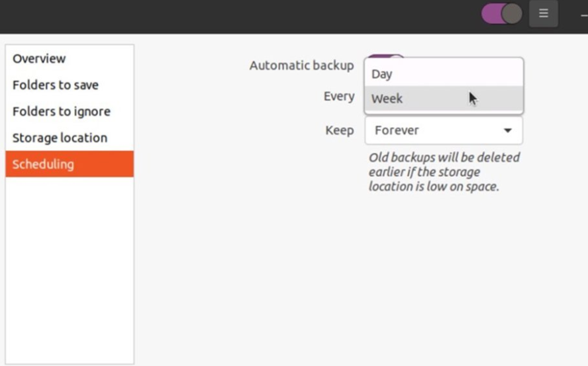The height and width of the screenshot is (366, 588).
Task: Click the arrow on the Keep combo box
Action: (x=508, y=130)
